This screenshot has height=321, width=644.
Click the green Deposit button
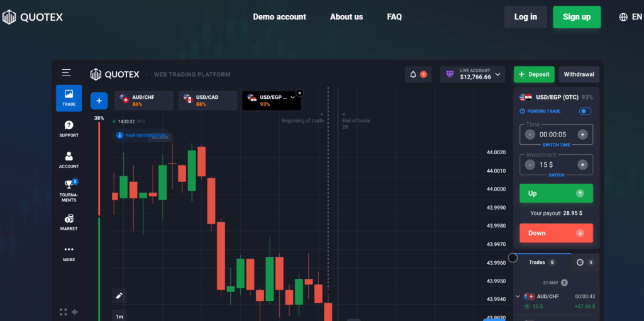pyautogui.click(x=534, y=74)
